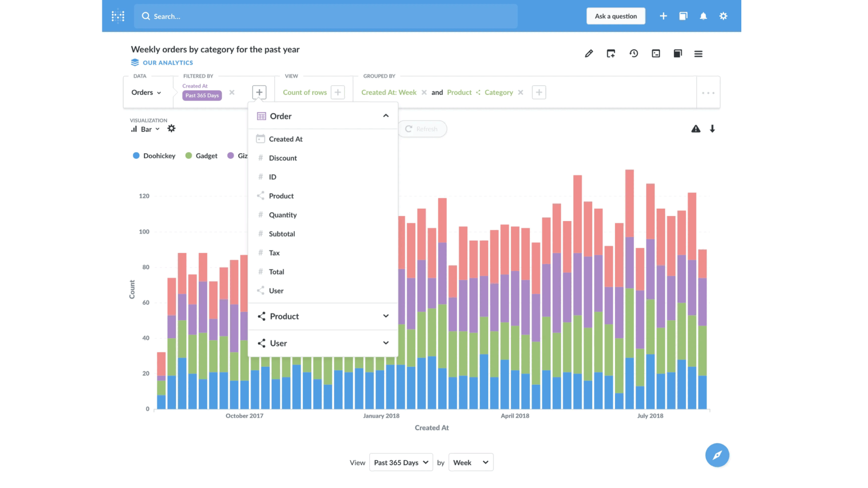Image resolution: width=868 pixels, height=488 pixels.
Task: Click the download results arrow icon
Action: pyautogui.click(x=712, y=129)
